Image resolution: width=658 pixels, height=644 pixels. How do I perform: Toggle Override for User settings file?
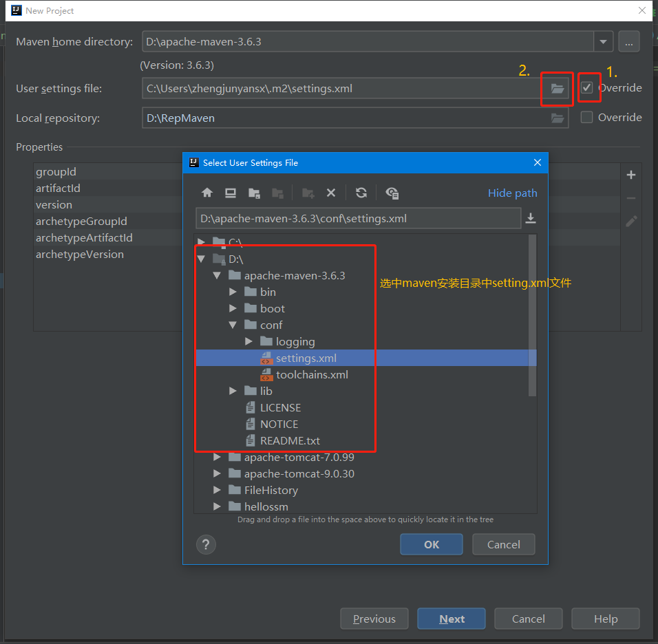click(x=586, y=87)
